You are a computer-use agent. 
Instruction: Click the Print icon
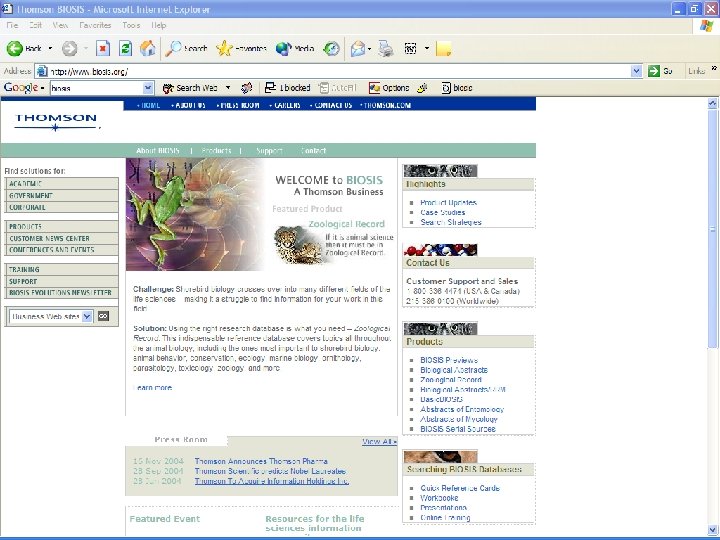[386, 48]
